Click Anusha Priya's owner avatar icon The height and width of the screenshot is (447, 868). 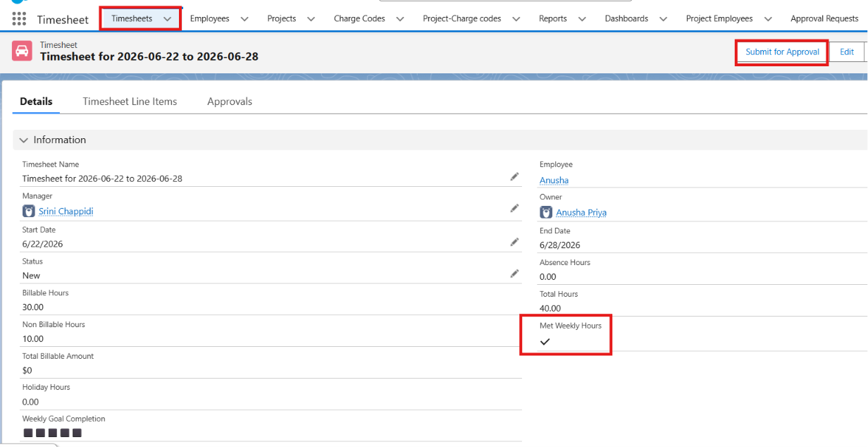pyautogui.click(x=546, y=212)
